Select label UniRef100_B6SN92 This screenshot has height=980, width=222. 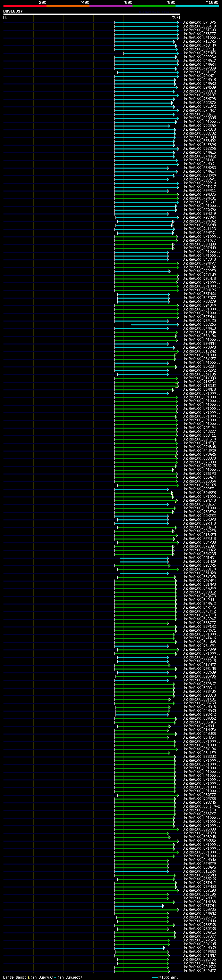coord(199,141)
